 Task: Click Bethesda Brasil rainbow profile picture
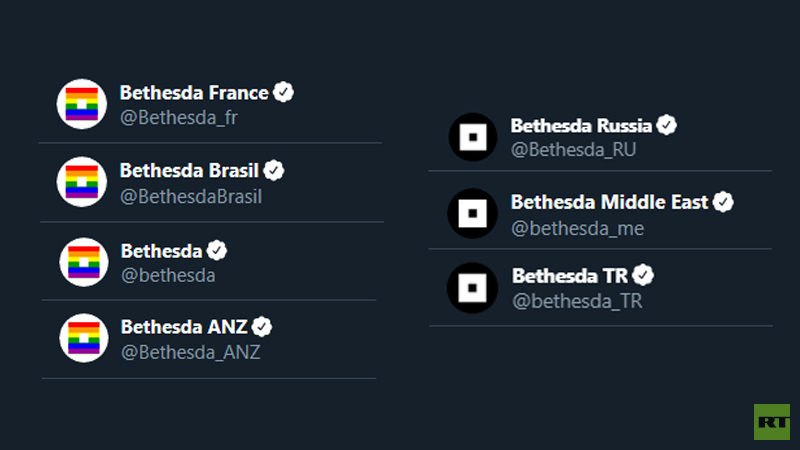[x=82, y=182]
